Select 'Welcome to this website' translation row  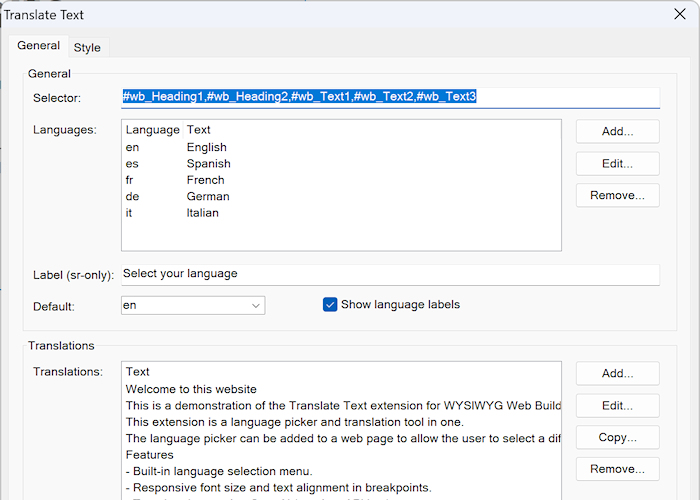[341, 389]
